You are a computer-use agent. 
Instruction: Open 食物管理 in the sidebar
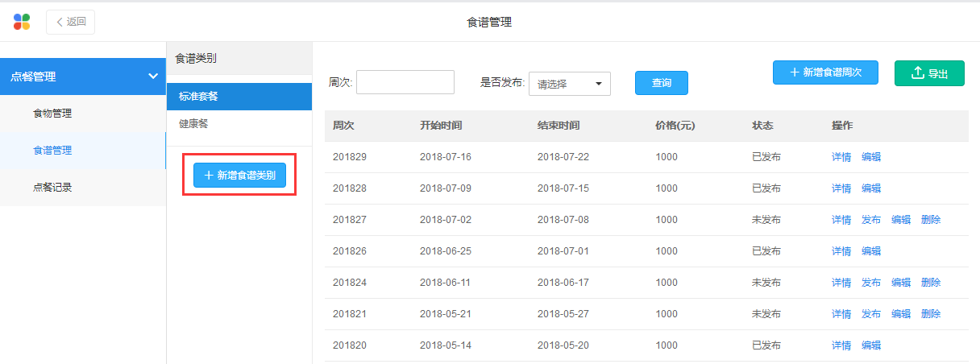coord(52,114)
